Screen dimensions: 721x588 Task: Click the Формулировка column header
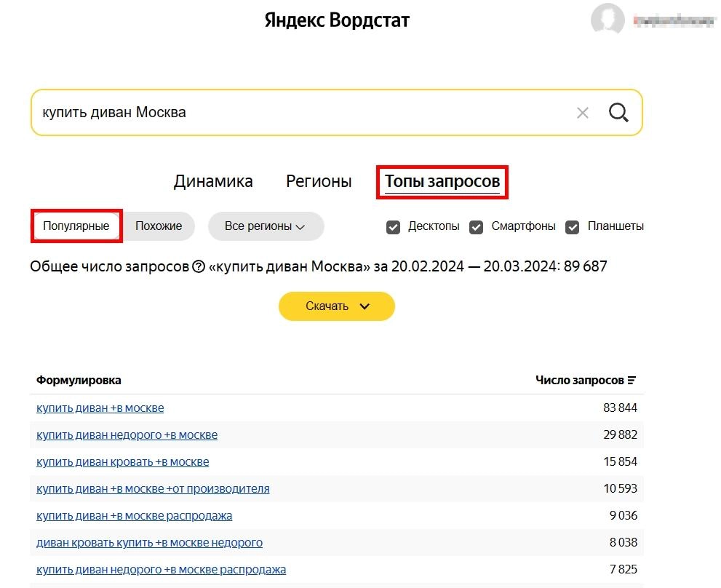[x=79, y=381]
